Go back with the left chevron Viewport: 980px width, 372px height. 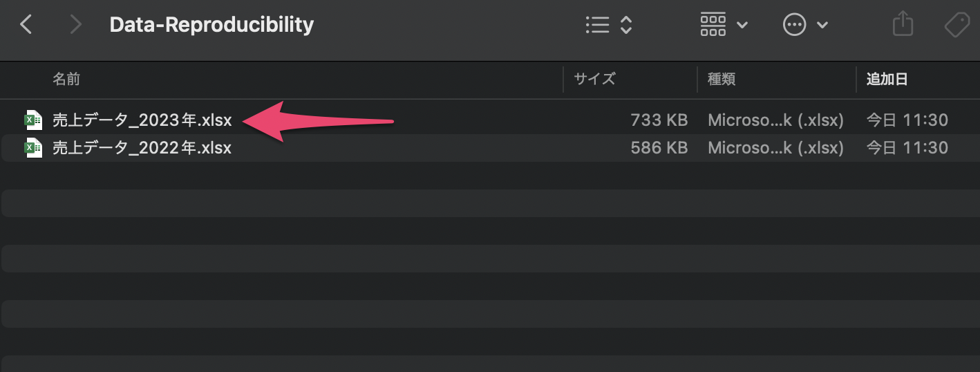coord(26,26)
